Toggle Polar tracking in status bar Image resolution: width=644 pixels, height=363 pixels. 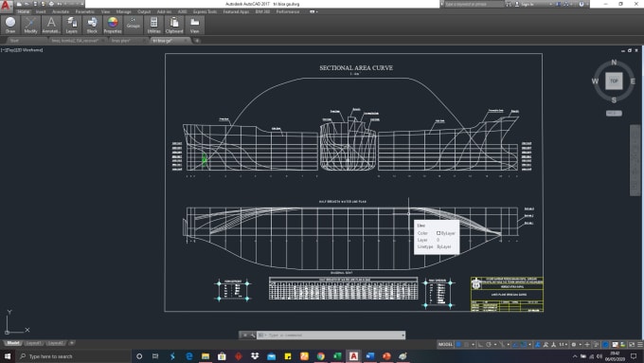(x=489, y=344)
